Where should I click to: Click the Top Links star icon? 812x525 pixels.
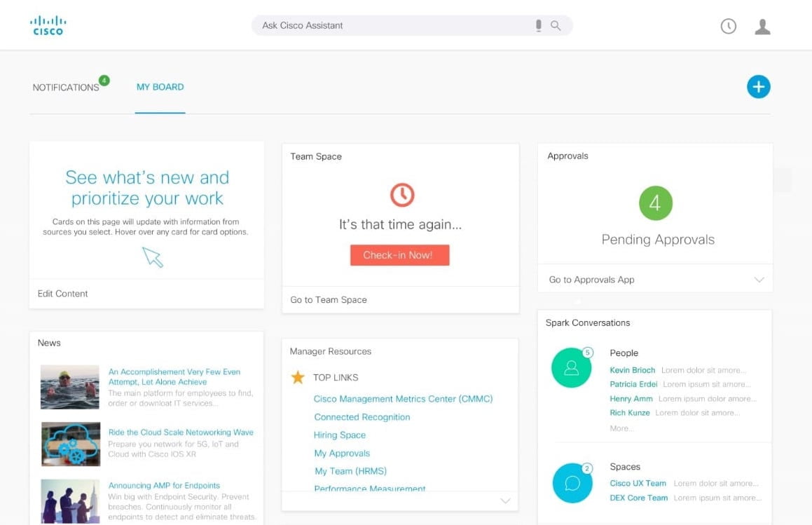coord(298,377)
